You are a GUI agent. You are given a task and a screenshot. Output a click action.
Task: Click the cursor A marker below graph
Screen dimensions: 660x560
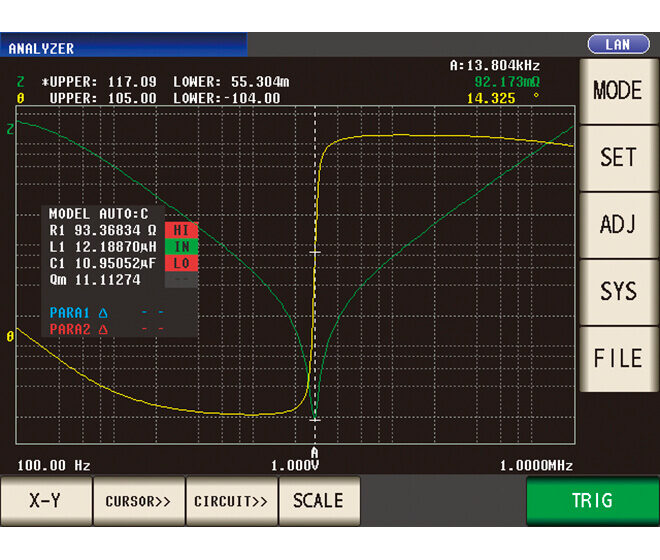315,452
